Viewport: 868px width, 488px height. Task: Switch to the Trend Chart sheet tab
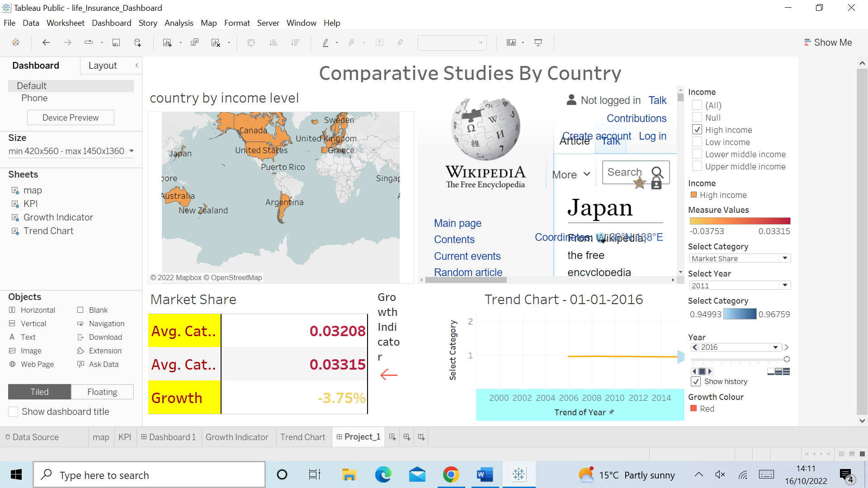(303, 437)
